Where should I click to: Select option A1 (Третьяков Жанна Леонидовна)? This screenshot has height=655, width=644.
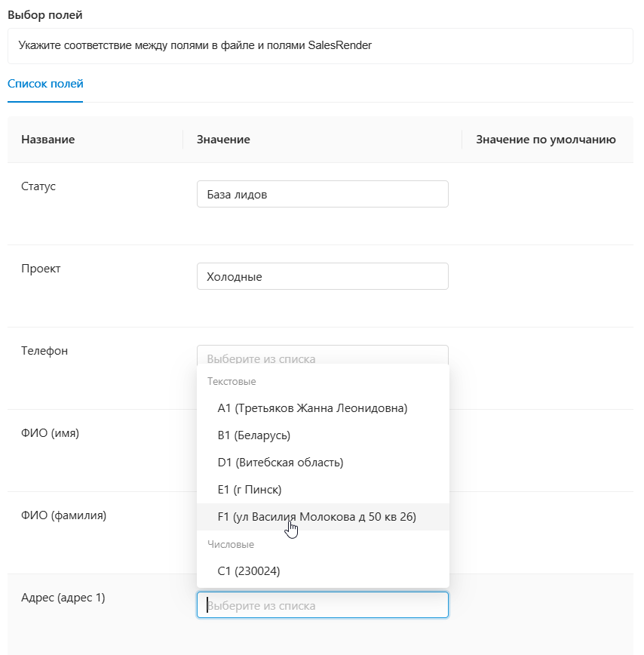[x=312, y=408]
